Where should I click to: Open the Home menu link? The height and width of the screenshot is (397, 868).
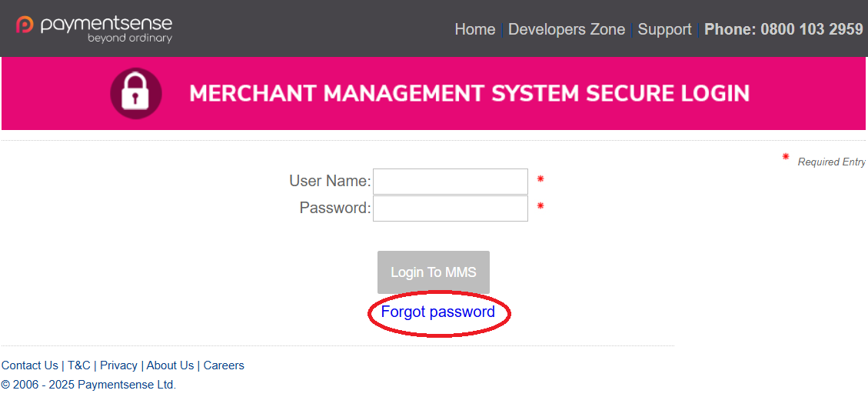475,29
